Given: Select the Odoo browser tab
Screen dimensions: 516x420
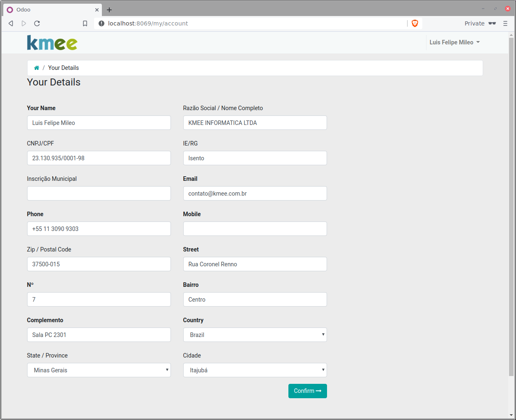Looking at the screenshot, I should click(53, 10).
